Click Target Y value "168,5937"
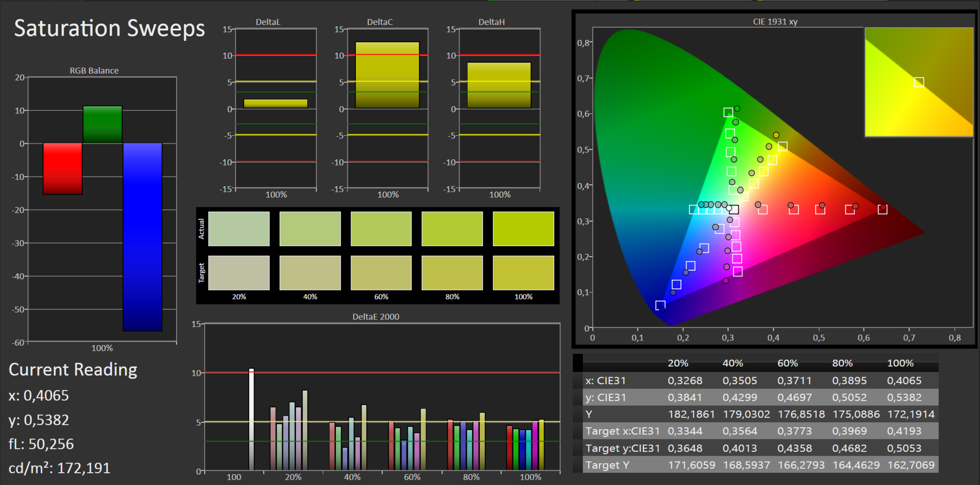This screenshot has height=485, width=980. (x=746, y=465)
